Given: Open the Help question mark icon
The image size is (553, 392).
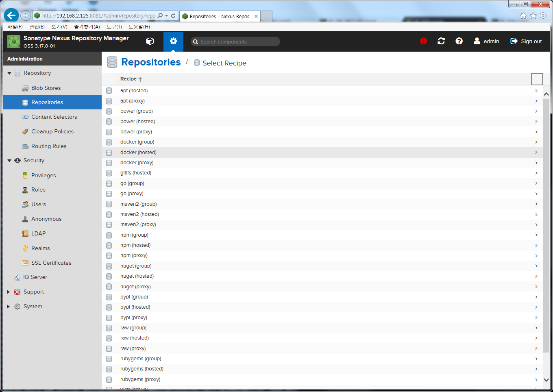Looking at the screenshot, I should pyautogui.click(x=459, y=41).
